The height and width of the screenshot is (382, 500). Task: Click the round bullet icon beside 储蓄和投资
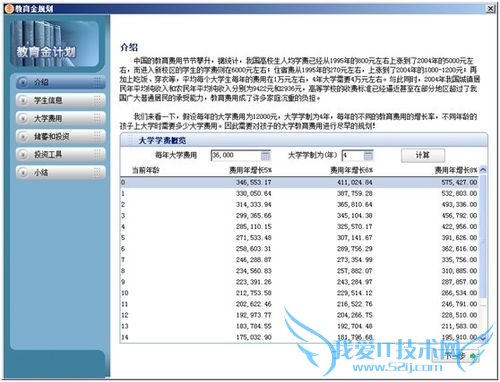tap(23, 136)
